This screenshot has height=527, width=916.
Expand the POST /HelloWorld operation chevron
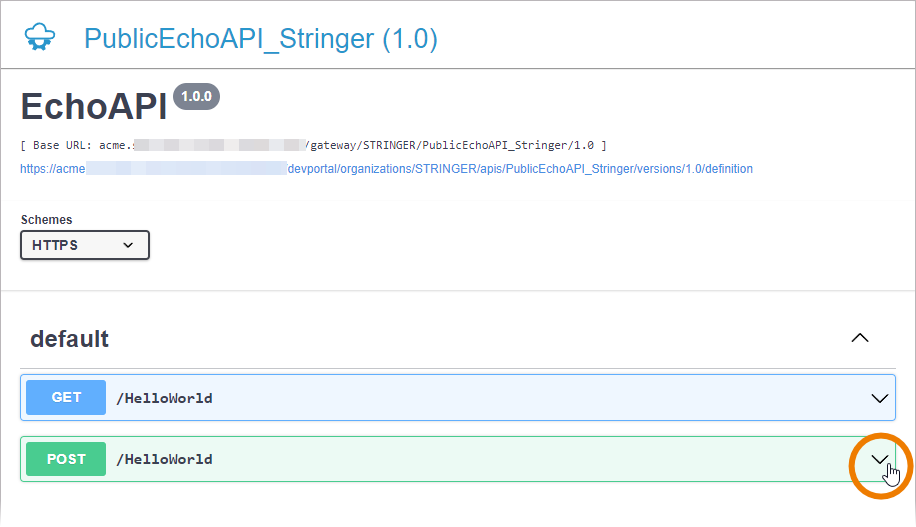(880, 459)
